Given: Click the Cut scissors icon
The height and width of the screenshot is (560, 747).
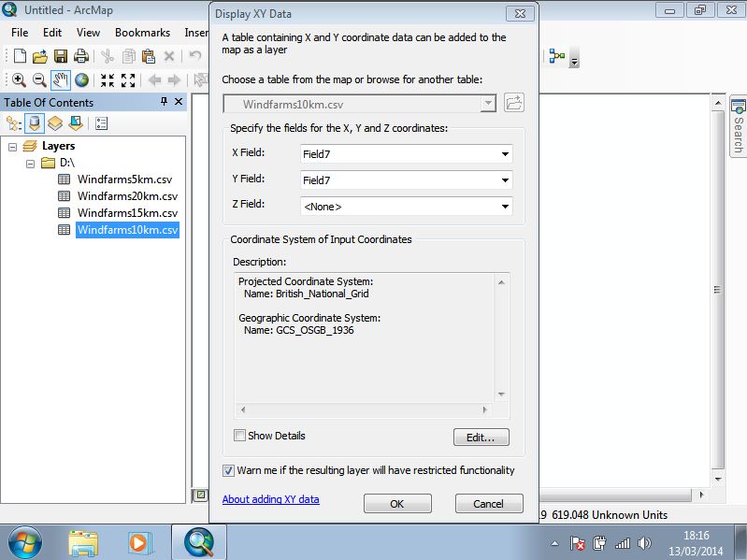Looking at the screenshot, I should click(108, 56).
